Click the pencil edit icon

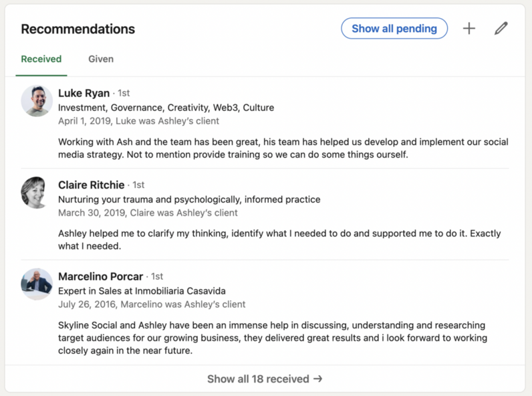click(501, 29)
